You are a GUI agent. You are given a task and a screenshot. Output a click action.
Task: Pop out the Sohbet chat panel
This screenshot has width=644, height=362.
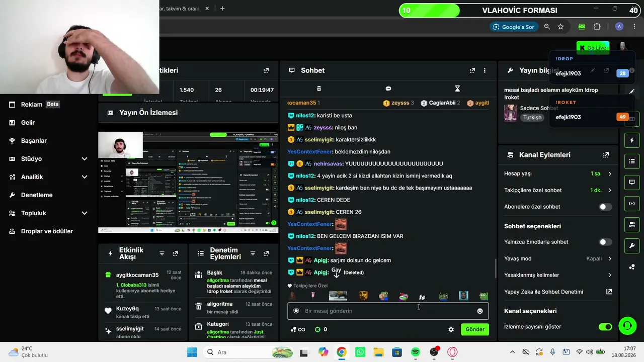click(x=472, y=70)
